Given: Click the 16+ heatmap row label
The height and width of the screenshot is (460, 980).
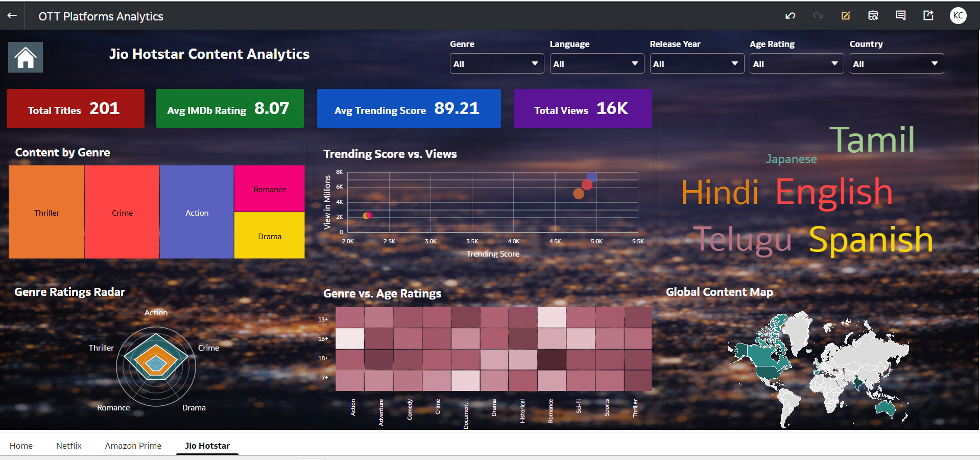Looking at the screenshot, I should pyautogui.click(x=323, y=339).
